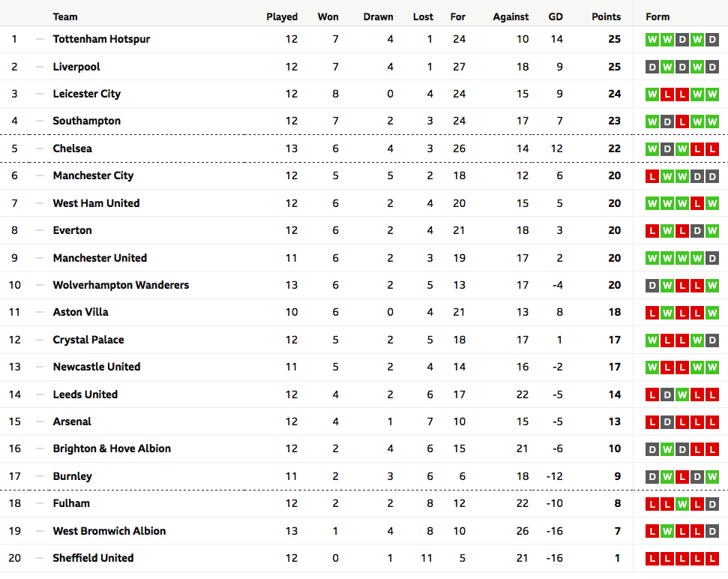The image size is (728, 579).
Task: Click the Played column header
Action: pyautogui.click(x=282, y=16)
